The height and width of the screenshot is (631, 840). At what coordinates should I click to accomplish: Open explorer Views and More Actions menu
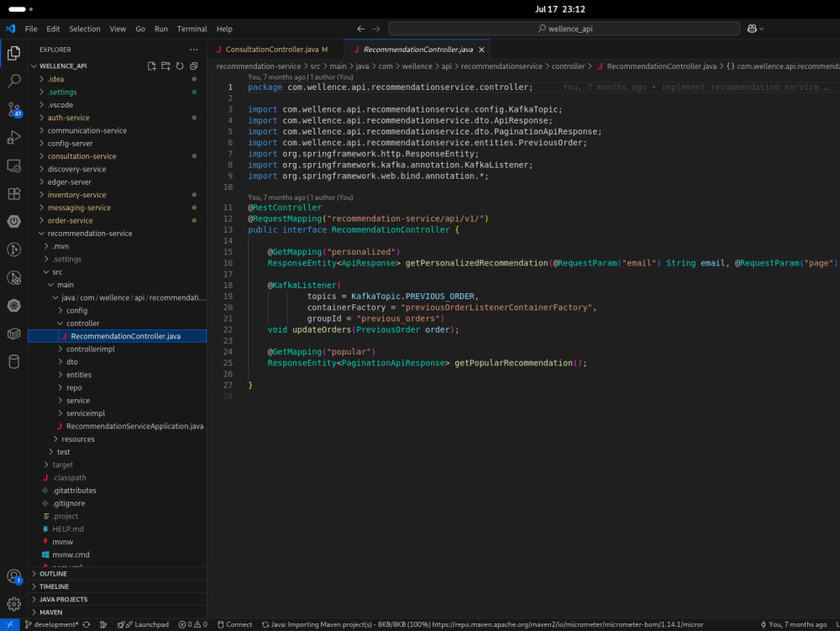pyautogui.click(x=193, y=50)
